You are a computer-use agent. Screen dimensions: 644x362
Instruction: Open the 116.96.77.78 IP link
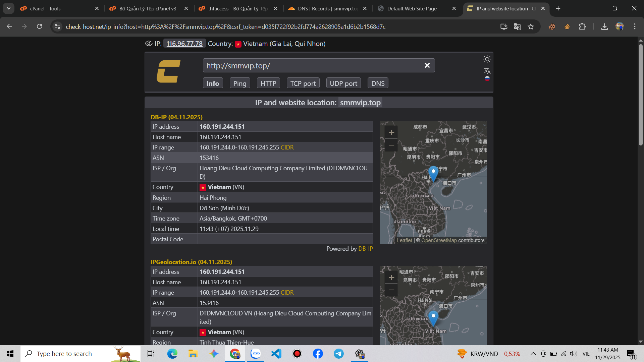tap(184, 44)
